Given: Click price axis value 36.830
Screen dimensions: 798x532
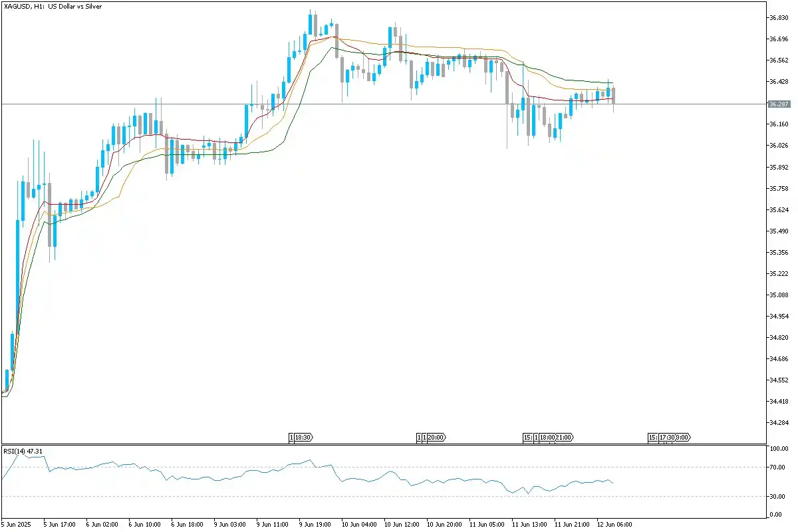Looking at the screenshot, I should pos(779,18).
